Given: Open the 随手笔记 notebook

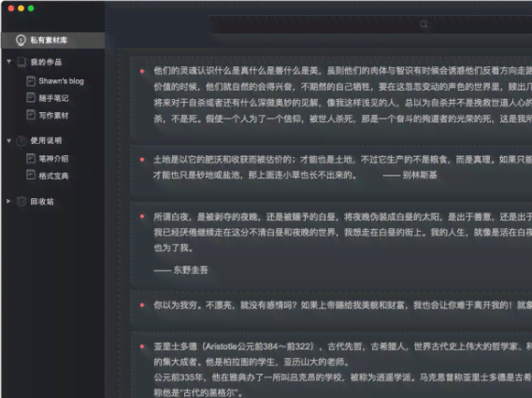Looking at the screenshot, I should coord(53,98).
